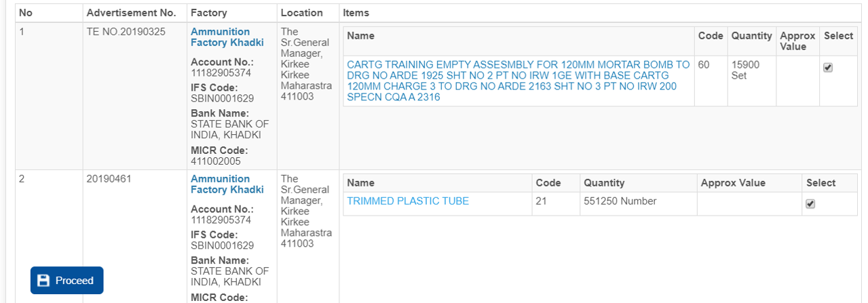
Task: Open the TRIMMED PLASTIC TUBE item link
Action: 408,201
